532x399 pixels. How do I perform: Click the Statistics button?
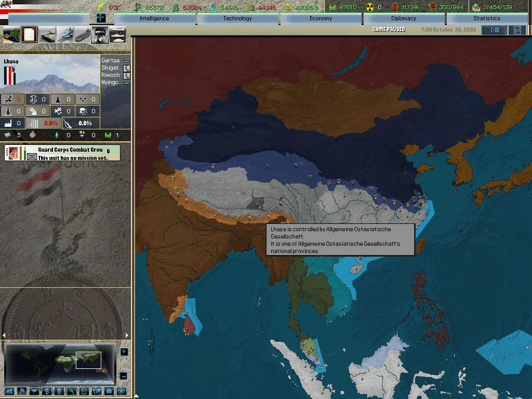pos(487,19)
